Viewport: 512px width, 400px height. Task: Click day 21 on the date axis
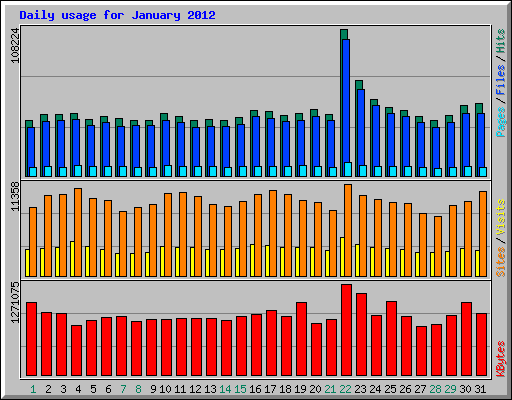330,389
